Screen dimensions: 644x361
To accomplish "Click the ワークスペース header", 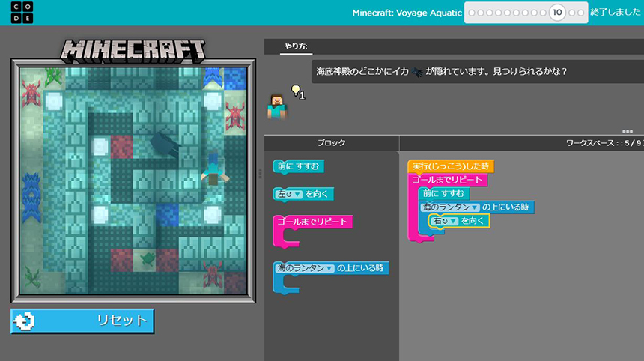I will [x=603, y=143].
